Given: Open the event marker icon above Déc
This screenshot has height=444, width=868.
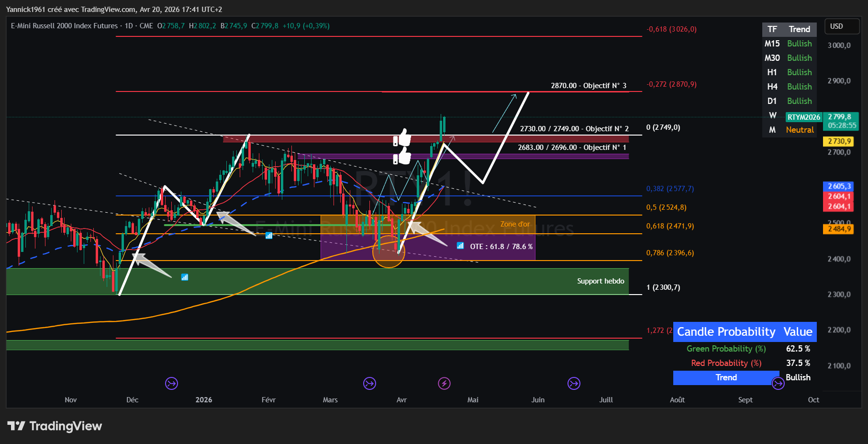Looking at the screenshot, I should coord(171,383).
